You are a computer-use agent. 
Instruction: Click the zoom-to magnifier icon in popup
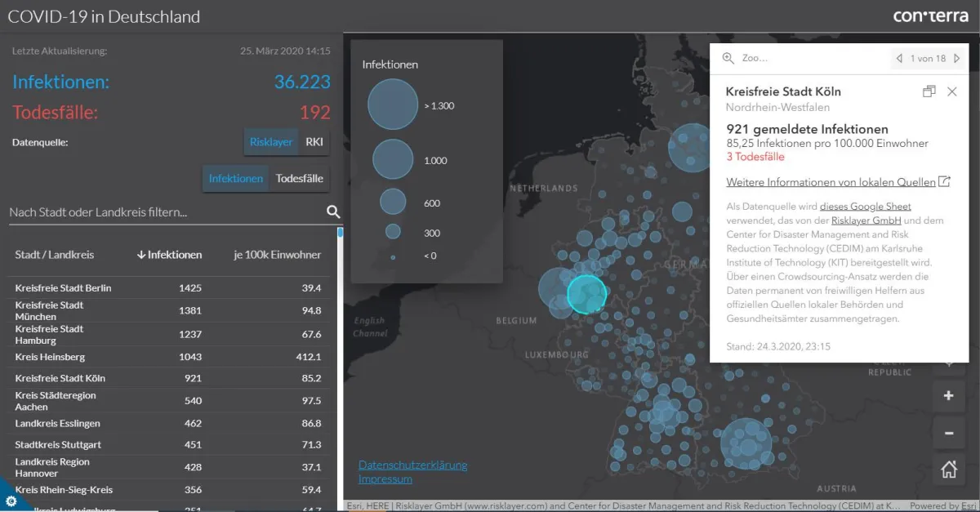(728, 59)
